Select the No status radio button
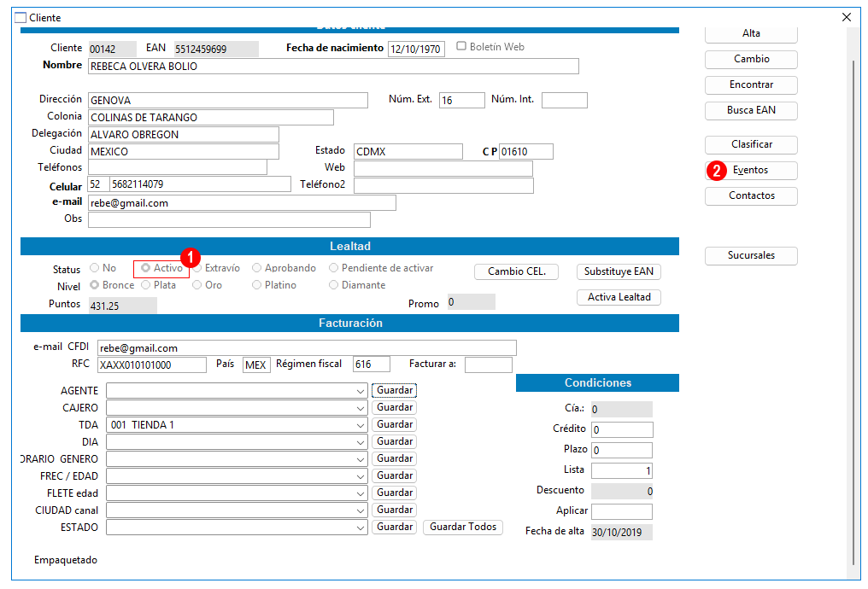 (94, 268)
